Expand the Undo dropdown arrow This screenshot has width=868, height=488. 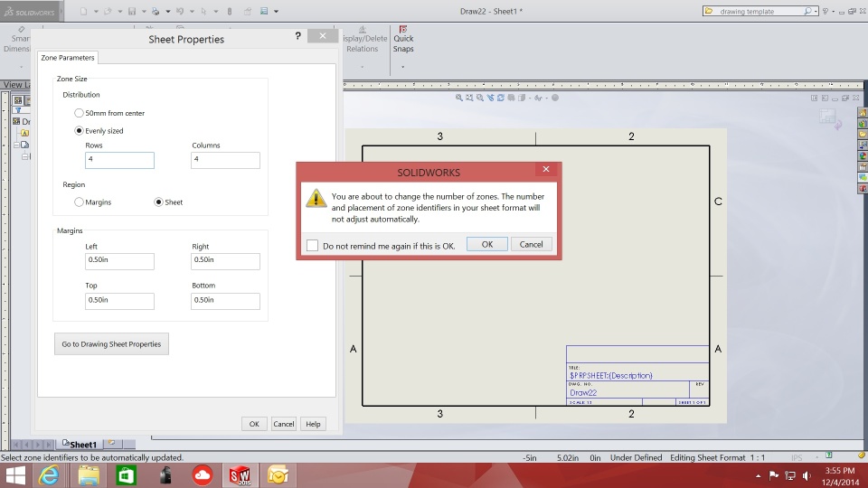(x=192, y=12)
